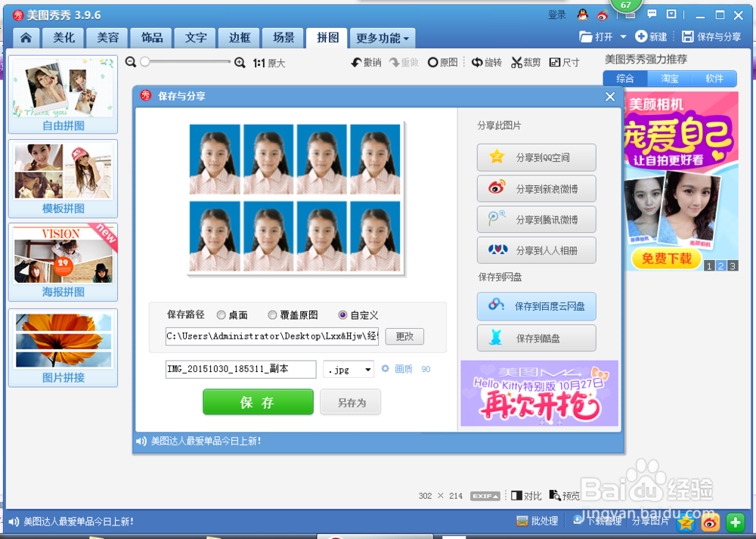This screenshot has width=756, height=539.
Task: Enable the 覆盖原图 option
Action: (272, 315)
